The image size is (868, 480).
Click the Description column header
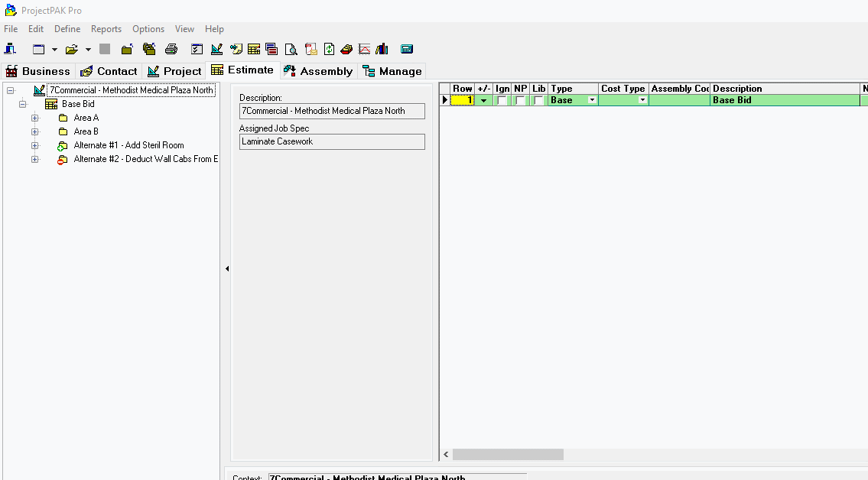point(785,89)
